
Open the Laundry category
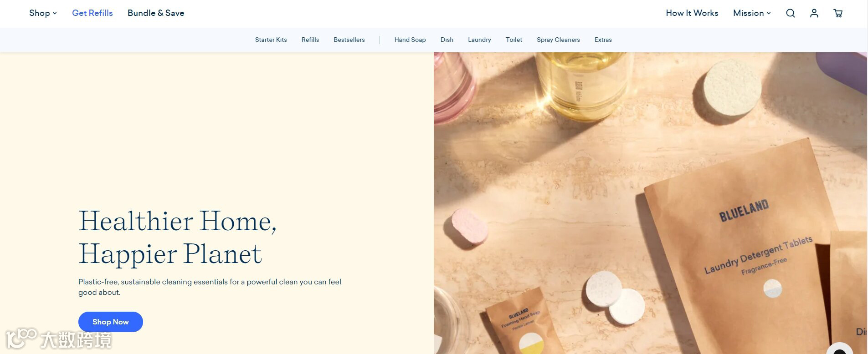tap(479, 40)
